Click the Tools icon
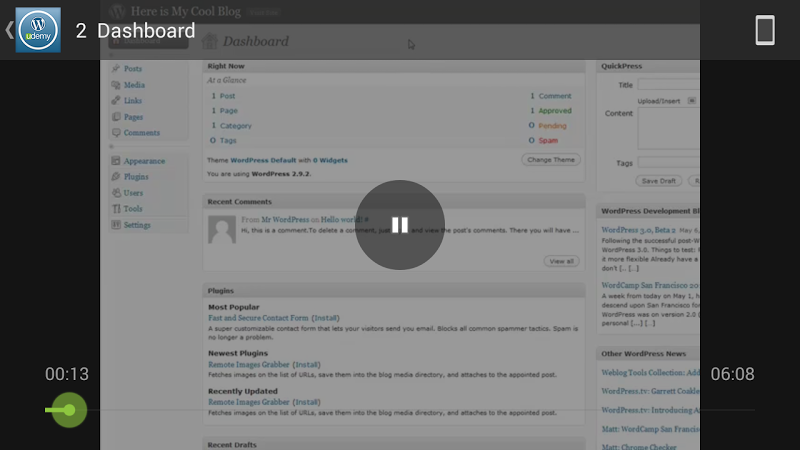 pos(116,209)
